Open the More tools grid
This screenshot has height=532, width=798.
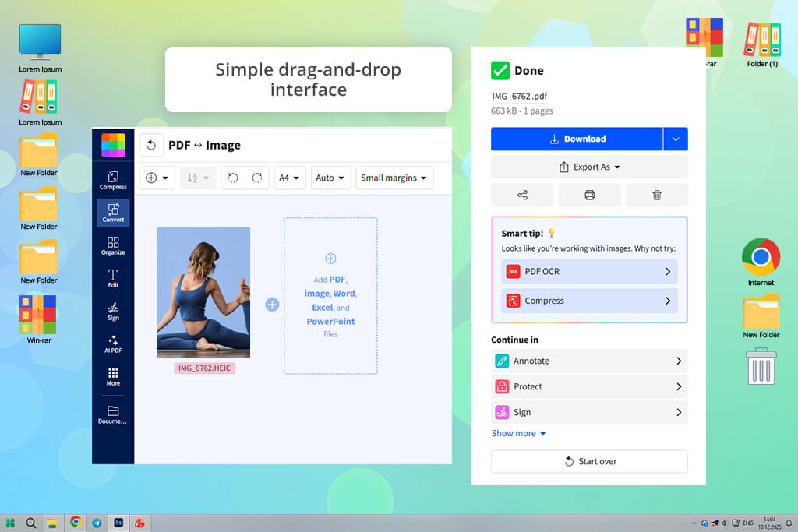(113, 376)
